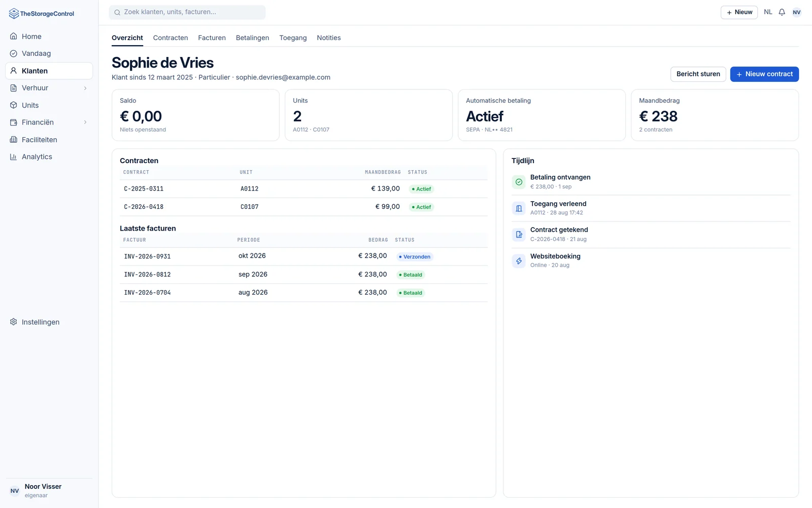
Task: Open Analytics in the sidebar
Action: [49, 156]
